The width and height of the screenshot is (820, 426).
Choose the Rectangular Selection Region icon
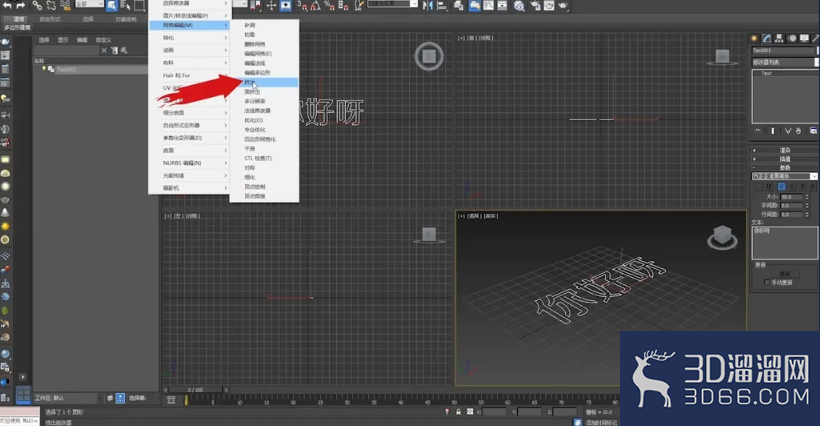tap(140, 6)
